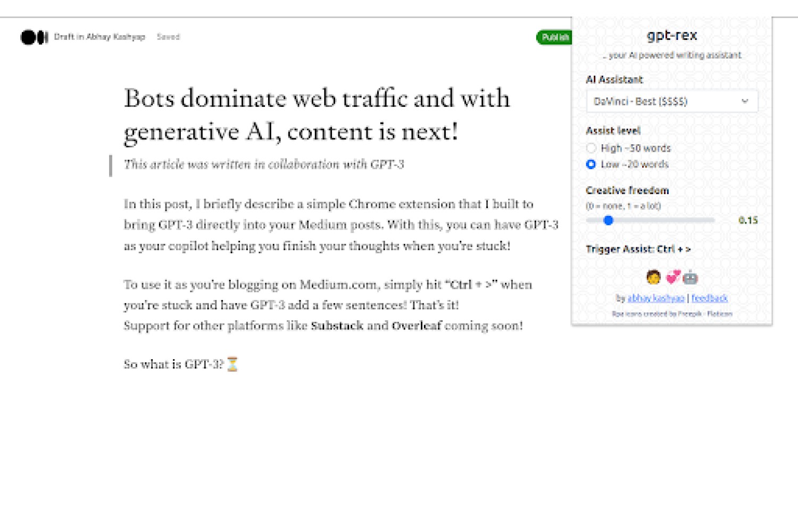
Task: Select Low ~20 words assist level
Action: tap(591, 164)
